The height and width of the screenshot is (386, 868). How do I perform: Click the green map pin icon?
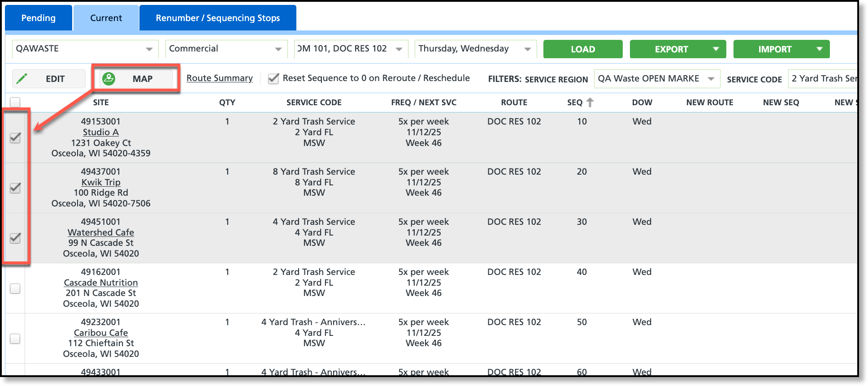109,79
